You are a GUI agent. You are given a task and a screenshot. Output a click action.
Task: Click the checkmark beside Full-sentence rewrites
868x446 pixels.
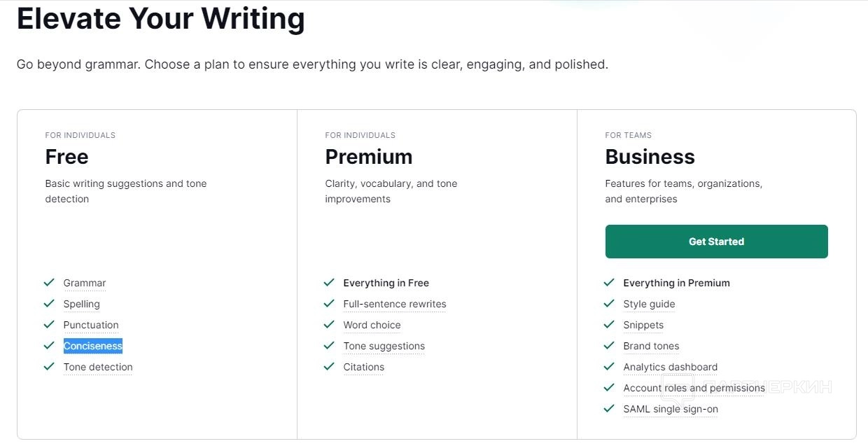[x=329, y=304]
